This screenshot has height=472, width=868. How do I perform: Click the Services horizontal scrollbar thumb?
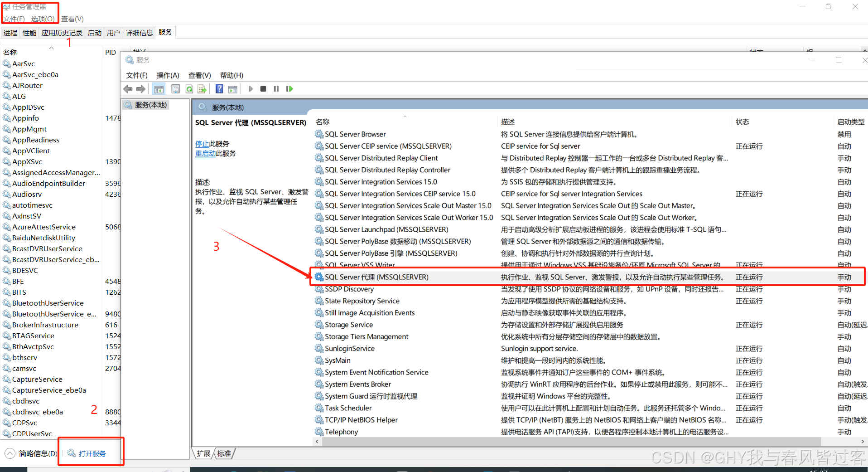(x=571, y=441)
